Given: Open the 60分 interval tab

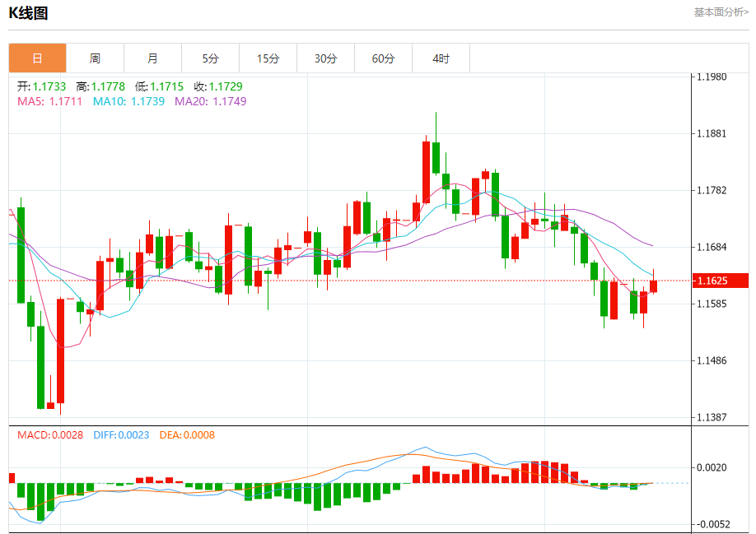Looking at the screenshot, I should [383, 58].
